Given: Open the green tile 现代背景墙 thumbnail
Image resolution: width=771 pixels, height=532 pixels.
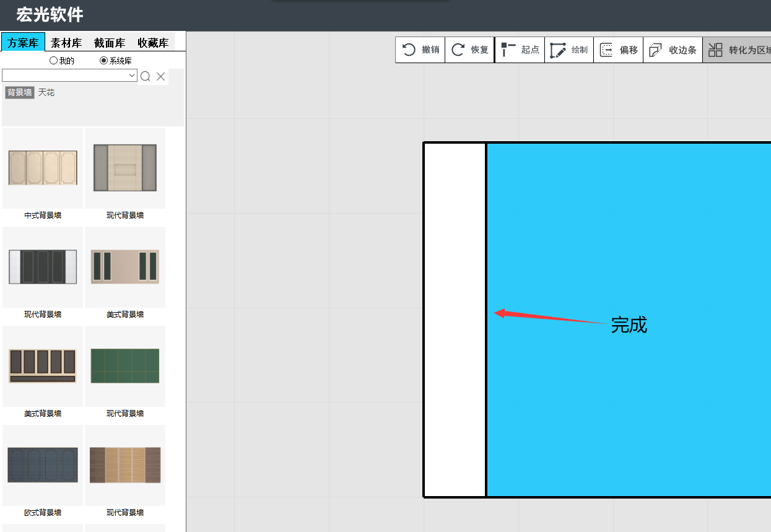Looking at the screenshot, I should tap(125, 366).
